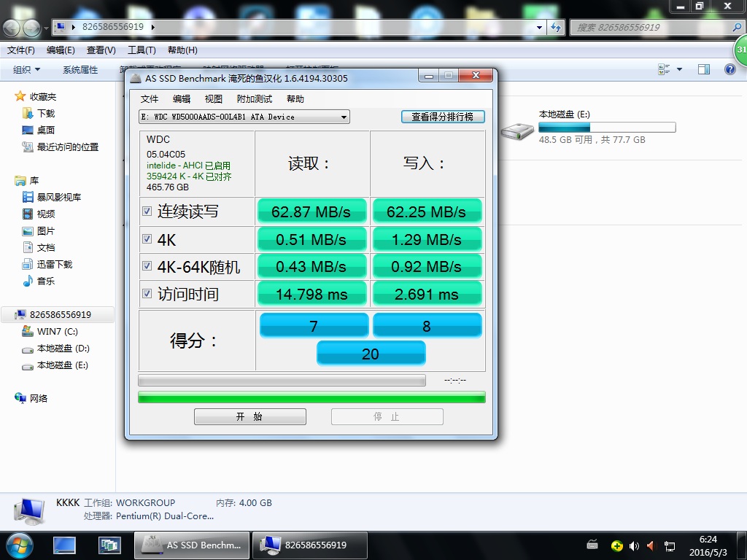Image resolution: width=747 pixels, height=560 pixels.
Task: Expand the change view options arrow
Action: point(679,69)
